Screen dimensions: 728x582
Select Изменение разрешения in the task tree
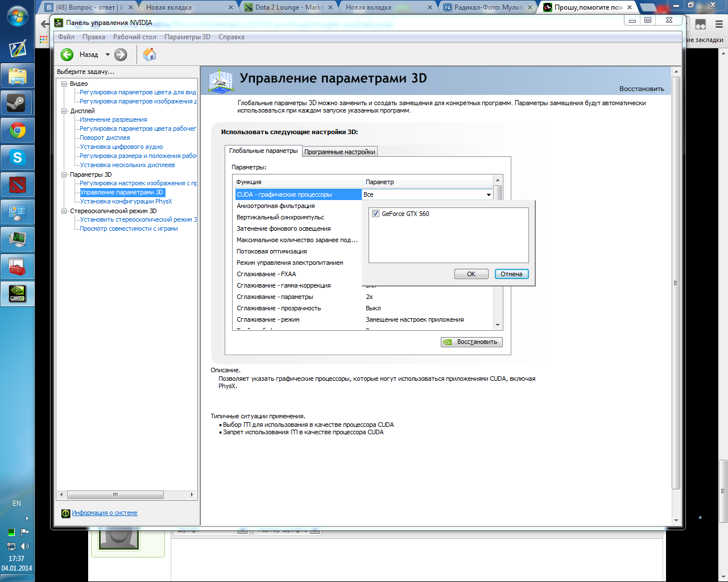[x=113, y=119]
